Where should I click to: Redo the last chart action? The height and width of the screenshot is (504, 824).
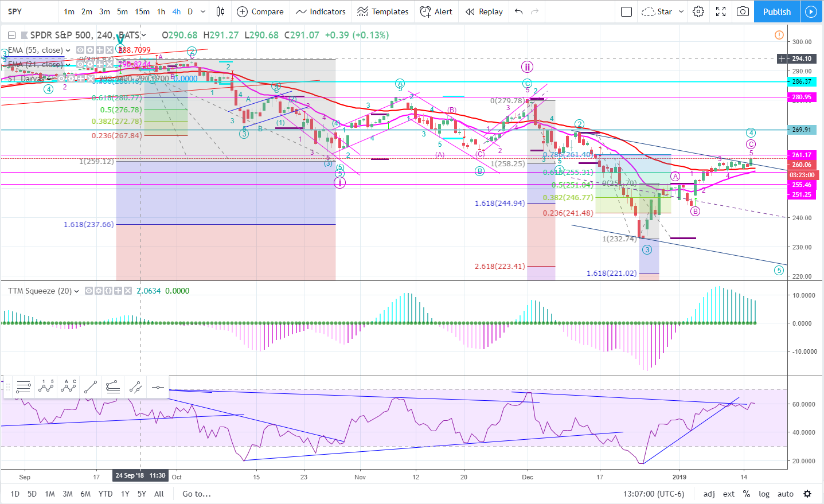535,11
